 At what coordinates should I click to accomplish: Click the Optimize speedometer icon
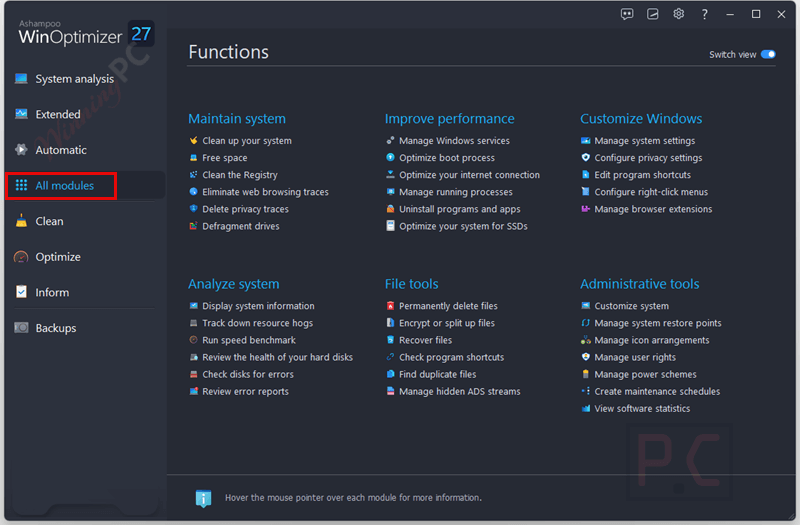tap(21, 257)
